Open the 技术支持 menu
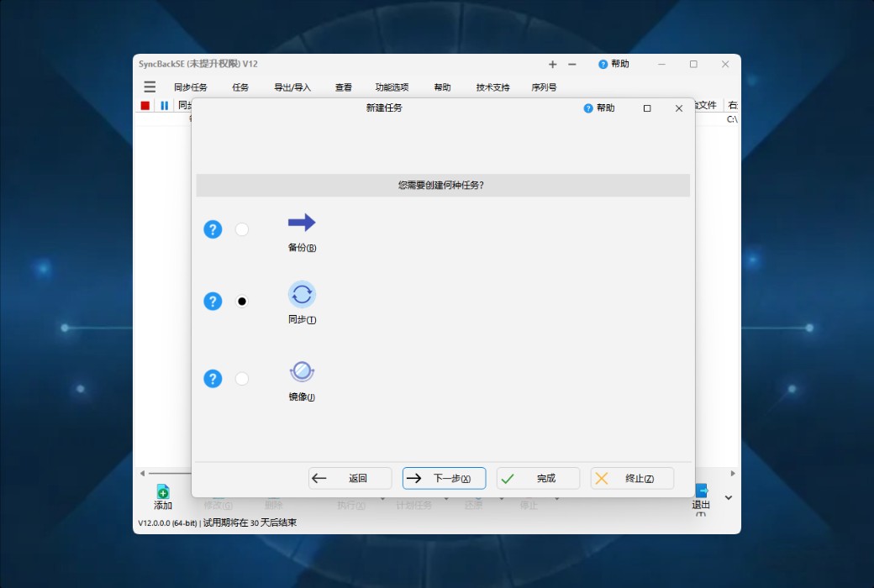 pyautogui.click(x=492, y=87)
